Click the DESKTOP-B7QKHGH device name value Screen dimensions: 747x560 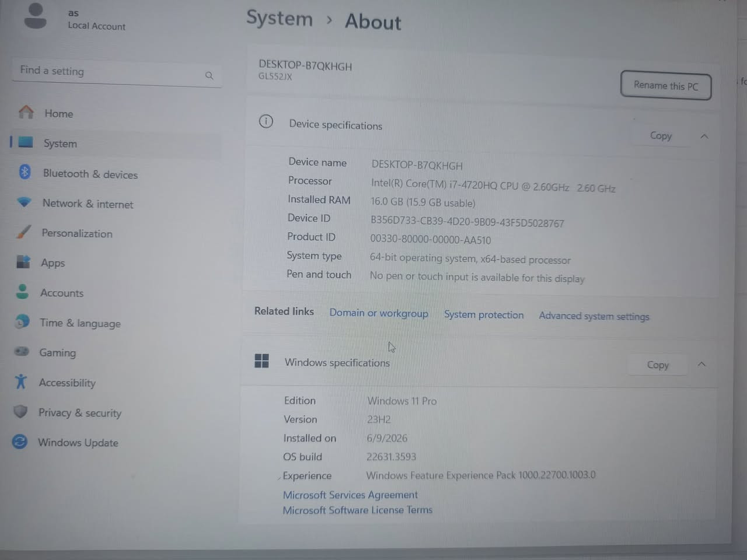[x=417, y=165]
